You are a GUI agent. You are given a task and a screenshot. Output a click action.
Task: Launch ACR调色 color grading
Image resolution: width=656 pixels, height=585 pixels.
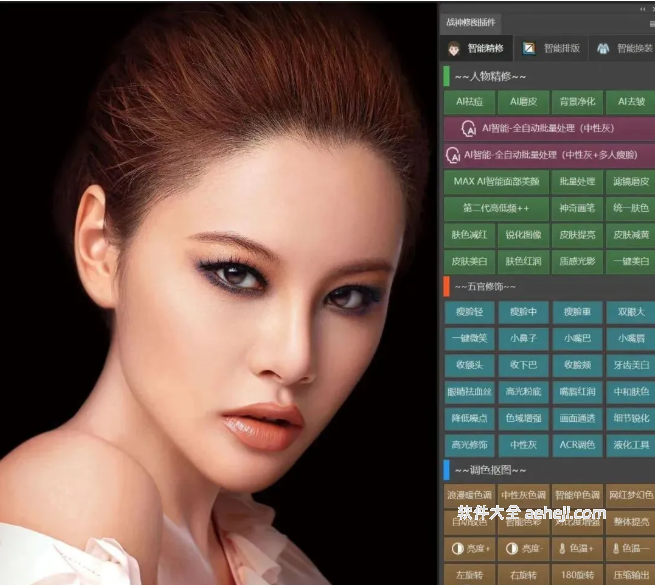577,444
